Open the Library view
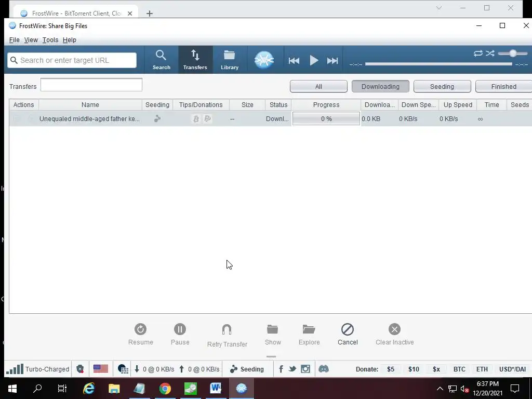This screenshot has width=532, height=399. (x=230, y=60)
